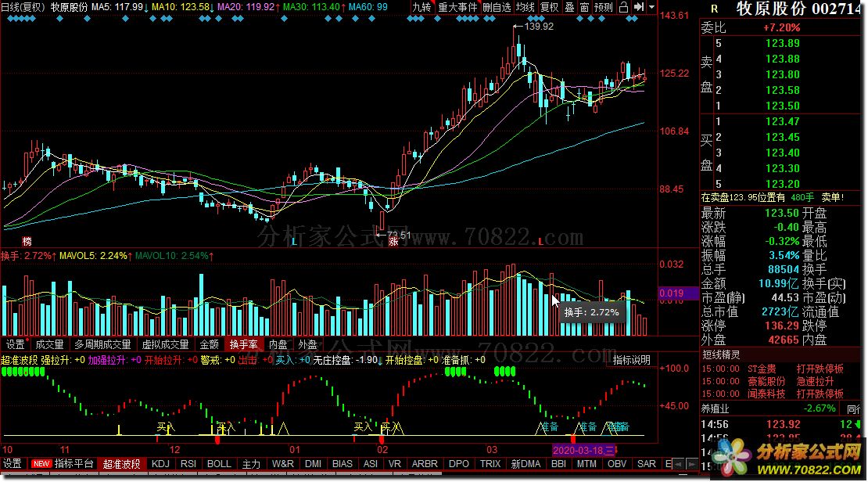Select the 超准波段 indicator tab
Screen dimensions: 868x482
coord(122,464)
